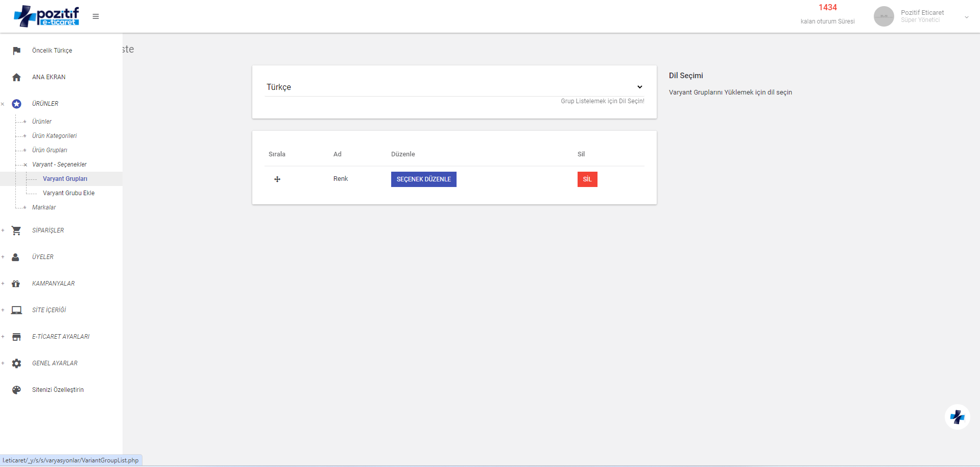Click the palette icon for Sitenizi Özelleştirin
The image size is (980, 467).
(16, 390)
